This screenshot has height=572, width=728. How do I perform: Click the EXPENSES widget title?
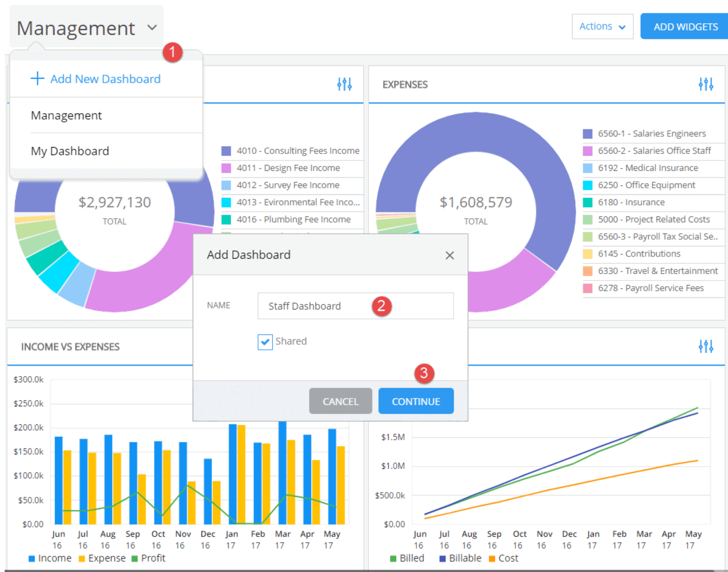405,85
